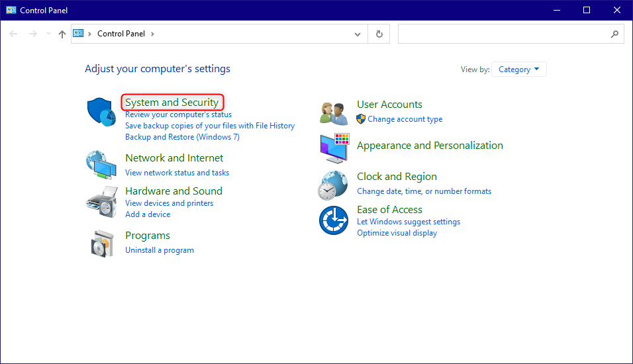The height and width of the screenshot is (364, 633).
Task: Click the Ease of Access icon
Action: 334,220
